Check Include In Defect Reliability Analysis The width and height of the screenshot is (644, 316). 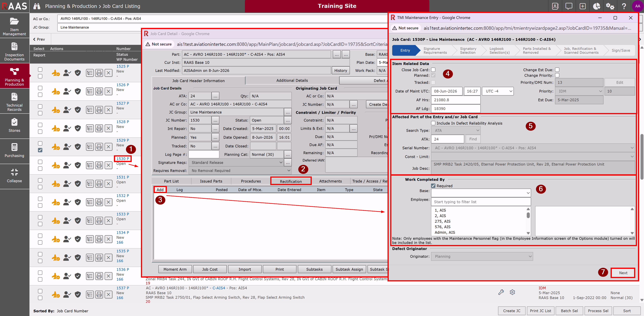(433, 123)
